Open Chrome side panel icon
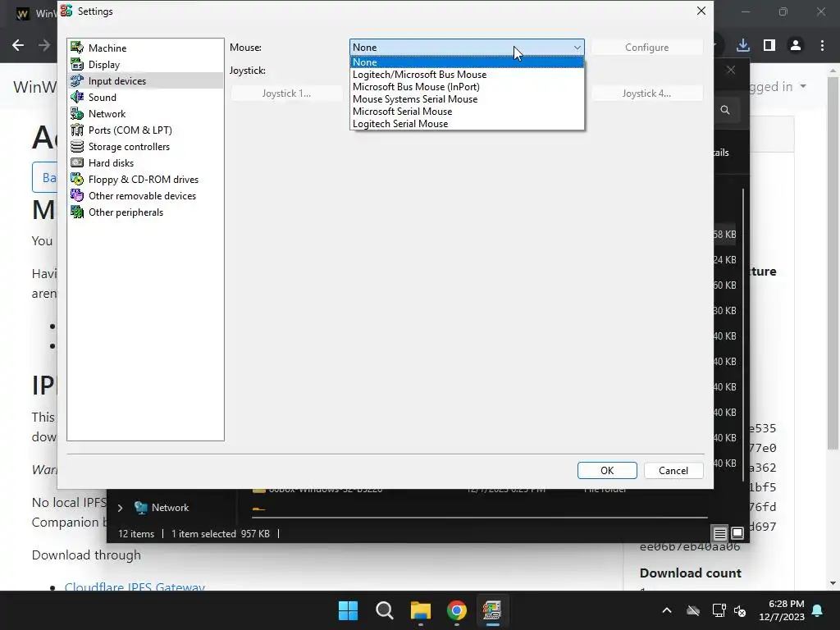 coord(769,46)
